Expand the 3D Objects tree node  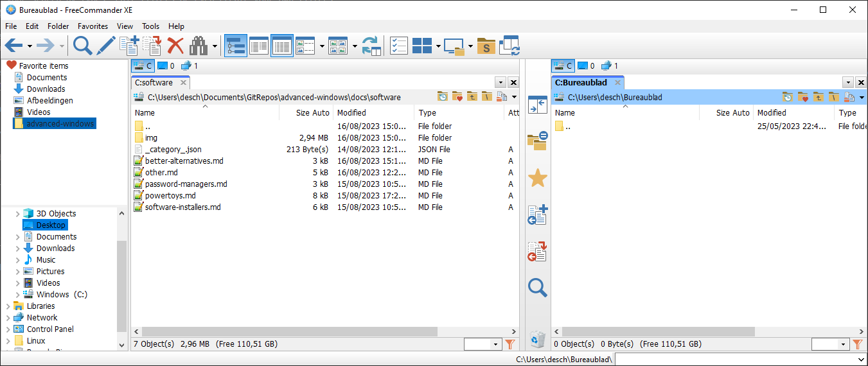18,214
